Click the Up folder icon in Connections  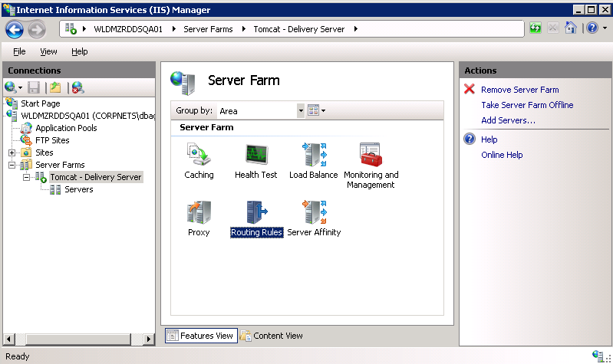(x=55, y=87)
